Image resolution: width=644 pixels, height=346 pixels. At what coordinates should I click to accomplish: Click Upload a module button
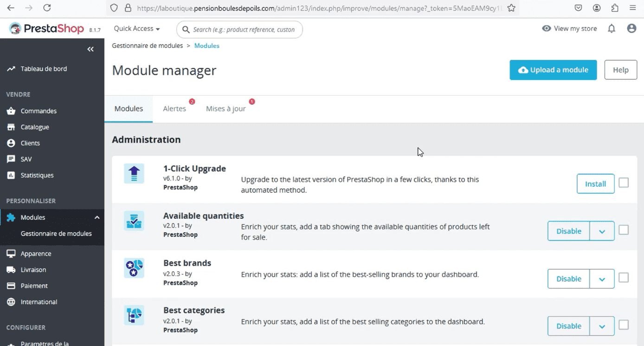coord(553,70)
